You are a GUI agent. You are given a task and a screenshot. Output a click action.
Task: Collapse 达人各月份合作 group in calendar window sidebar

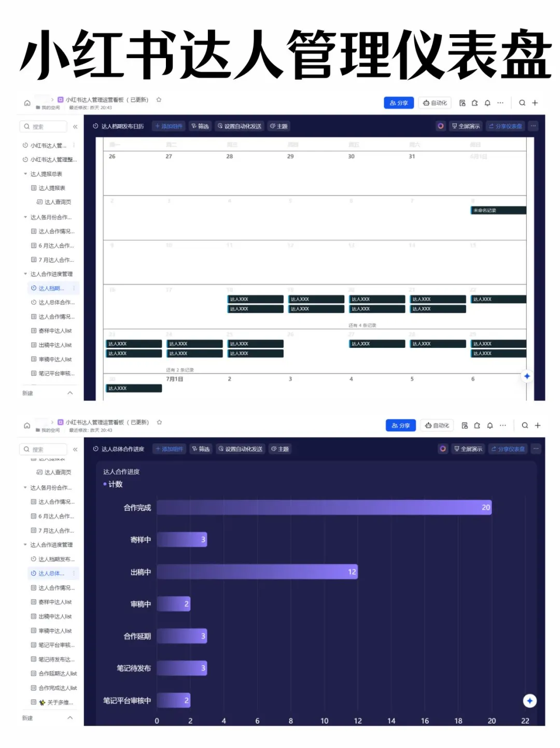[x=25, y=217]
